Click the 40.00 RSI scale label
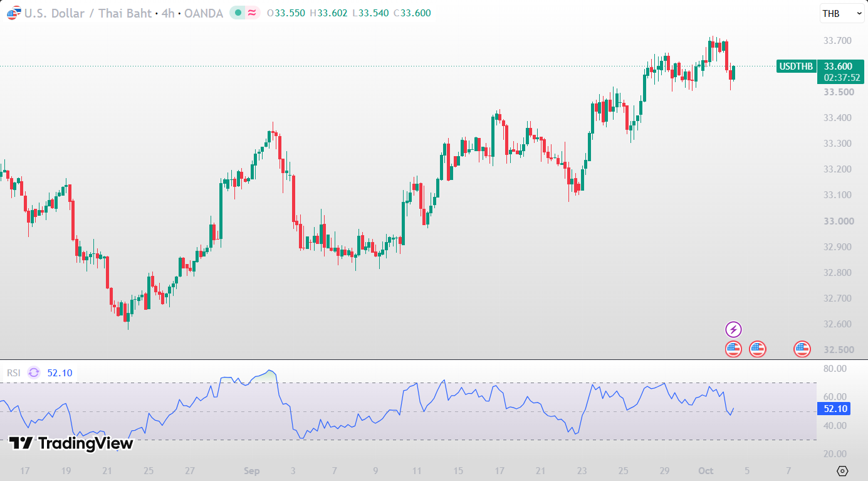 point(836,425)
